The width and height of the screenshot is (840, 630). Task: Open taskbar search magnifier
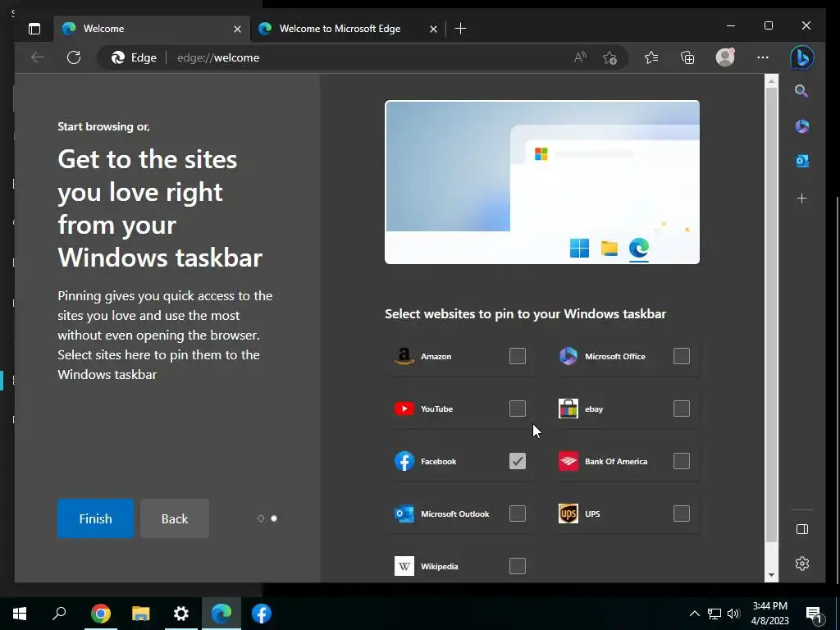click(59, 614)
